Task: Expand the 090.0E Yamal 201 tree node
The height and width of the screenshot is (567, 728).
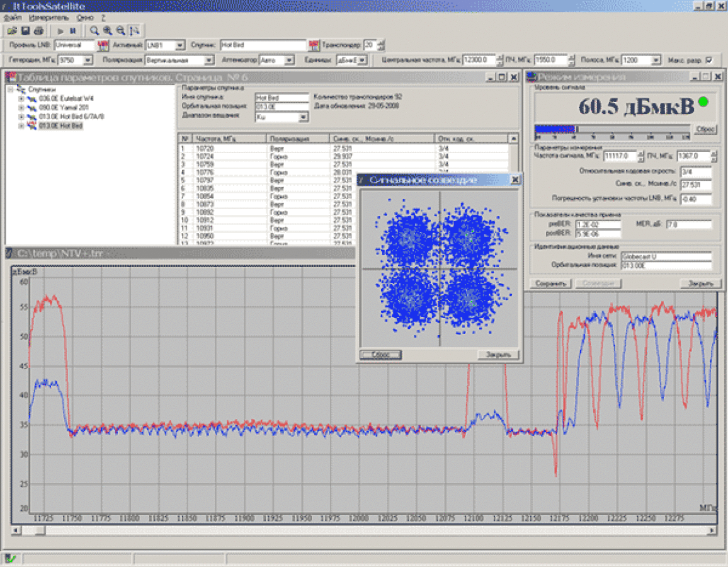Action: 21,107
